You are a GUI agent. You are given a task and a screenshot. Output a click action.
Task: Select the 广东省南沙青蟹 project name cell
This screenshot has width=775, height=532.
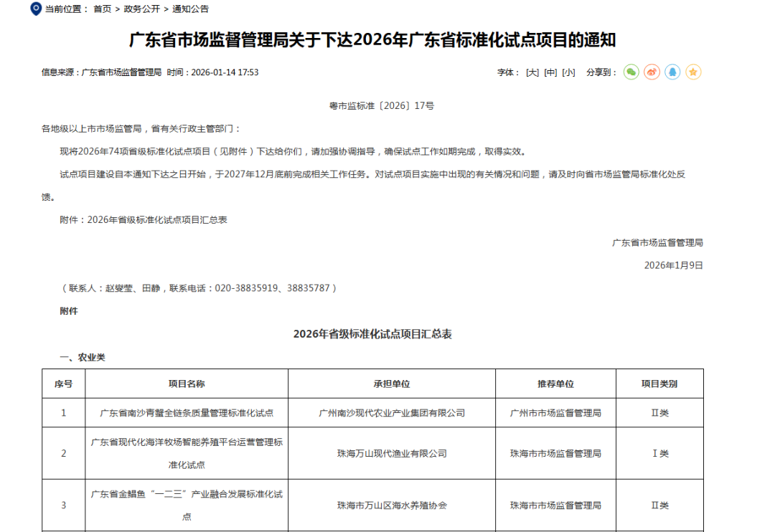coord(187,413)
